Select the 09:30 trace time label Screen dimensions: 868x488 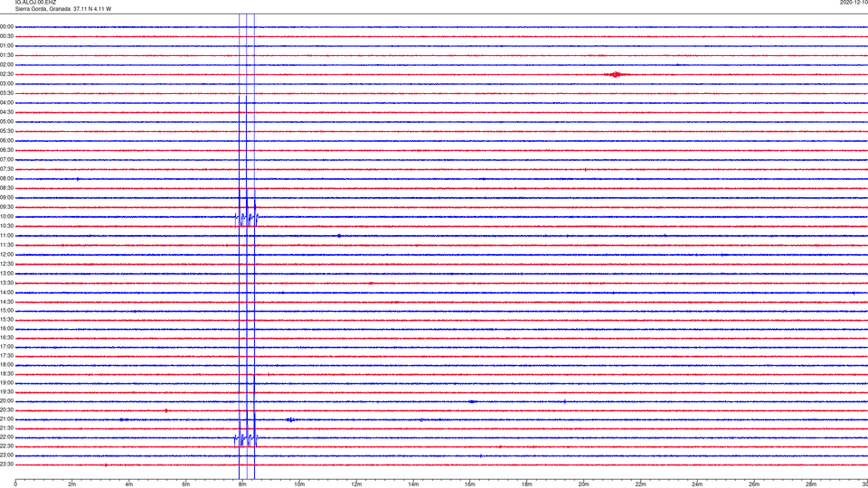[x=6, y=207]
